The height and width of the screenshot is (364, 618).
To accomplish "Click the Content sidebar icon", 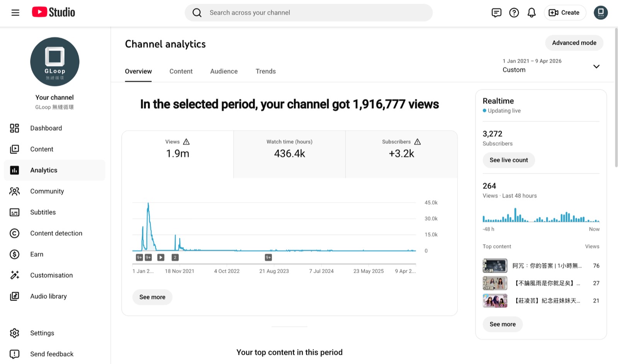I will point(15,149).
